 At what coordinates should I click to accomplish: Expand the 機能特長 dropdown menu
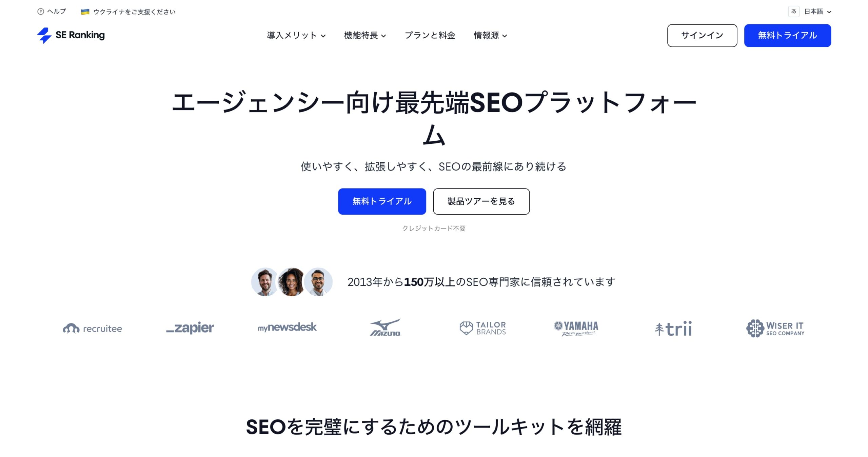365,35
